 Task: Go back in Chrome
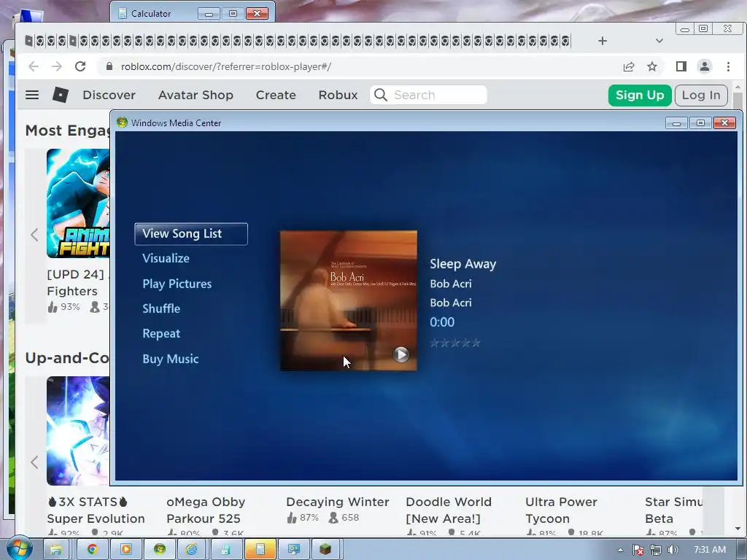pos(34,66)
